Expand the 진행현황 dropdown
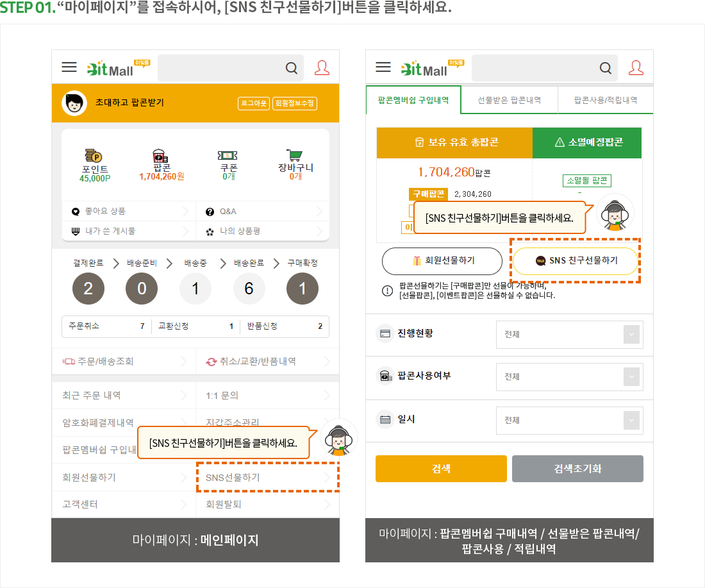Image resolution: width=705 pixels, height=588 pixels. pyautogui.click(x=569, y=335)
